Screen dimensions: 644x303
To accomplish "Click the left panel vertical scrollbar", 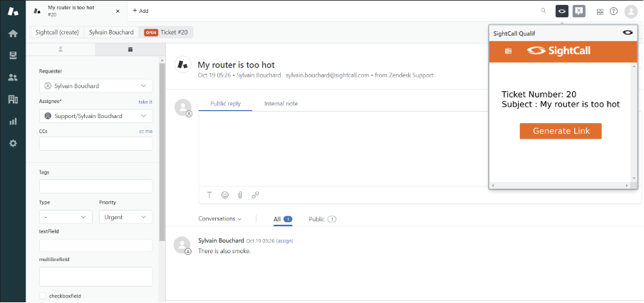I will 162,151.
